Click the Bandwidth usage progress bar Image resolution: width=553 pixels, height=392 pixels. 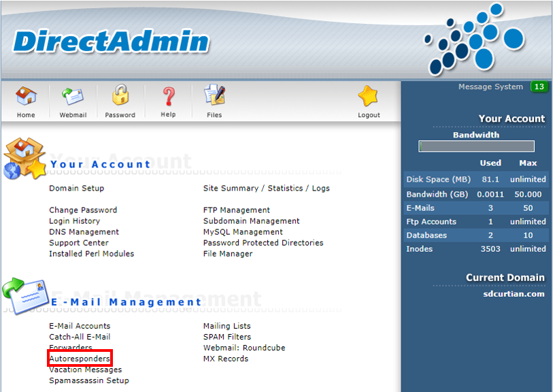coord(476,146)
